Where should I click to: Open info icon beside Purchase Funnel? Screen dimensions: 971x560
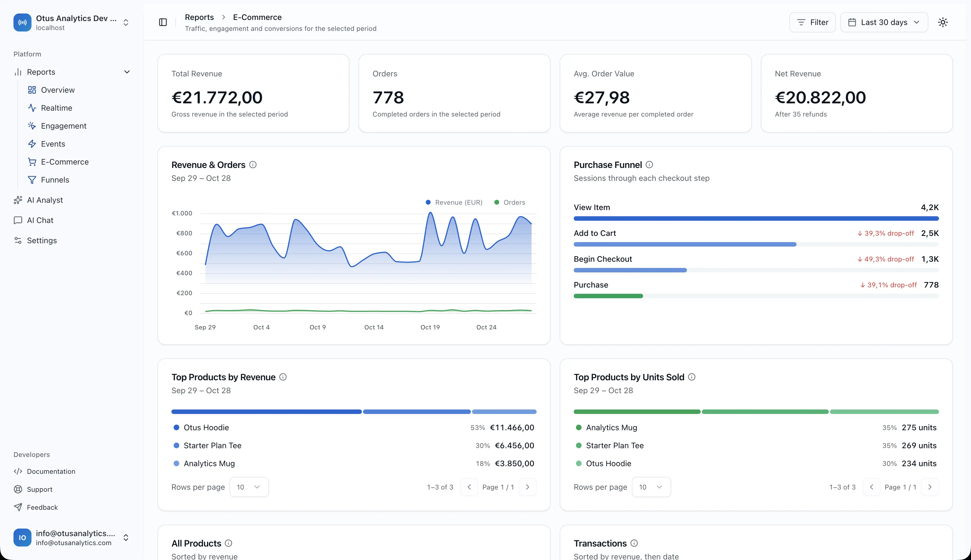point(649,165)
